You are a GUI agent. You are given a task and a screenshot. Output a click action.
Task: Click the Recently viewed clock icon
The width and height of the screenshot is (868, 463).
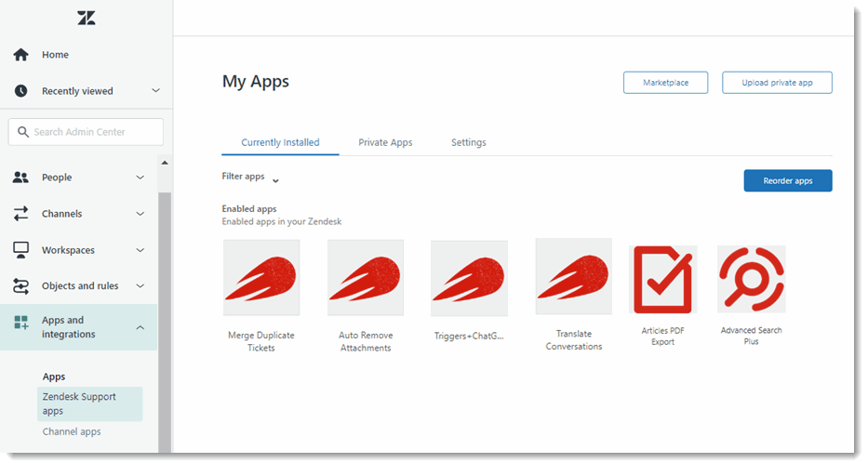pos(21,91)
